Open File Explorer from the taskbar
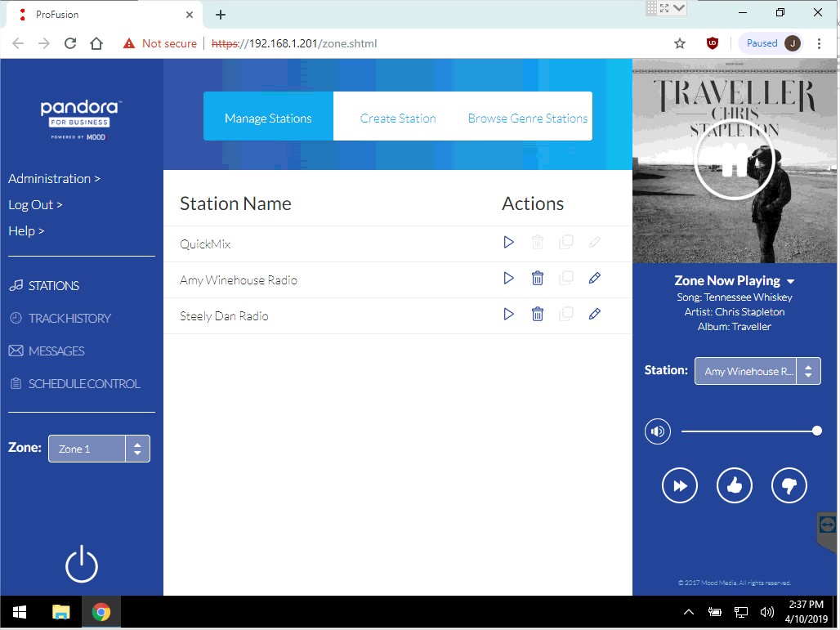The image size is (840, 630). [x=60, y=612]
